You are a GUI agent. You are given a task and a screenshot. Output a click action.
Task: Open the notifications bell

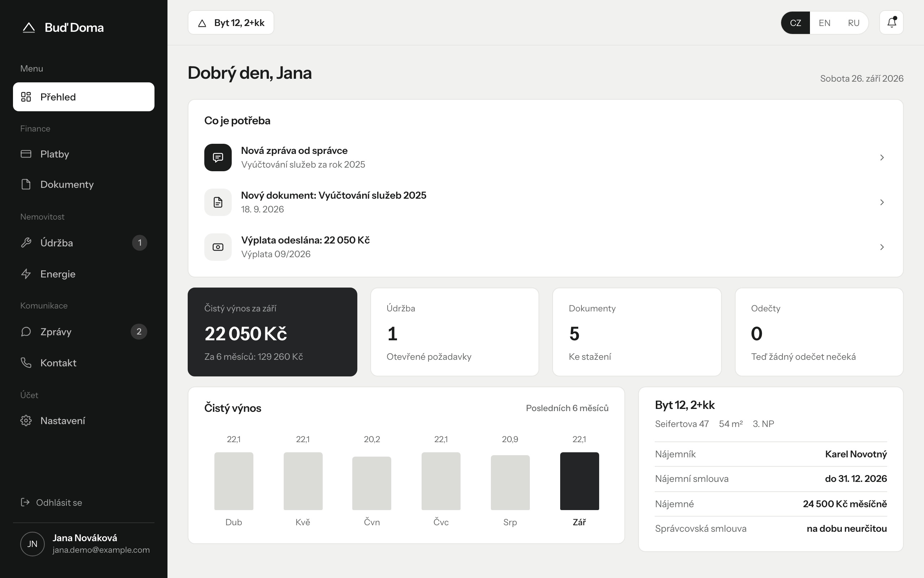891,22
